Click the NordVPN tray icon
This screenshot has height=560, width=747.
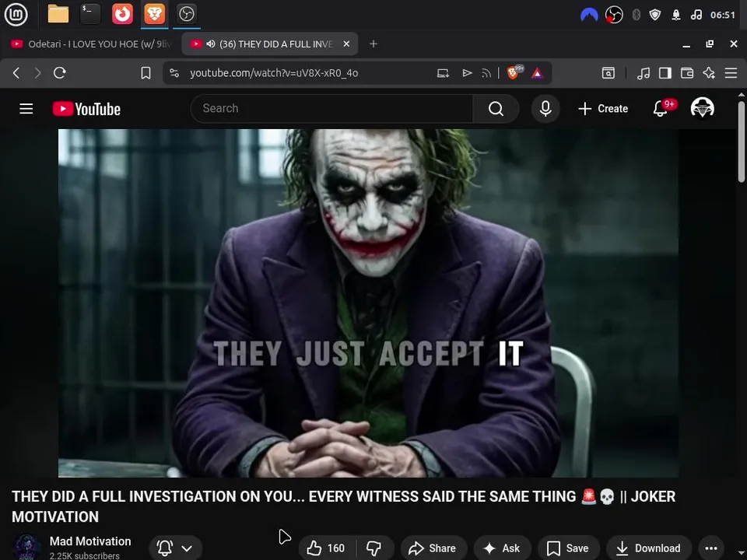coord(589,15)
